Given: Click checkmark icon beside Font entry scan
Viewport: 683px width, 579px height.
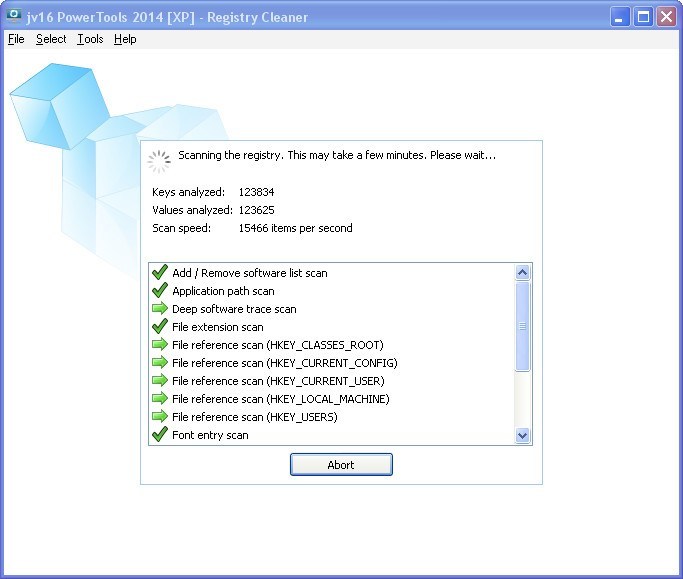Looking at the screenshot, I should click(160, 434).
